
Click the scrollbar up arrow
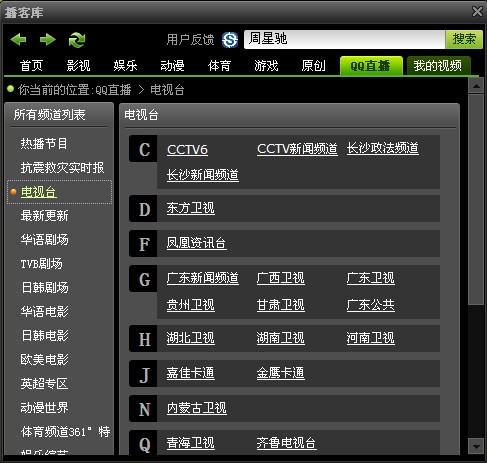pos(476,86)
